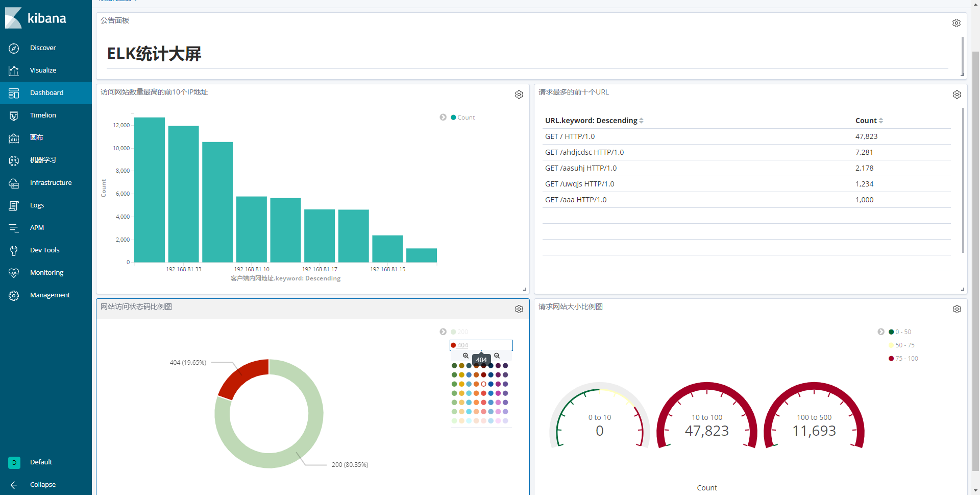Toggle the status-code pie legend arrow

click(443, 332)
